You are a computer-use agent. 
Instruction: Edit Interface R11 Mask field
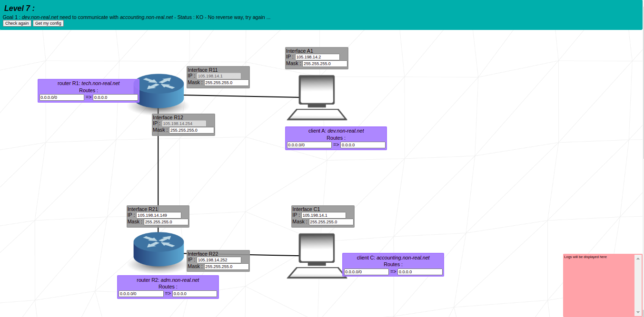pyautogui.click(x=227, y=83)
